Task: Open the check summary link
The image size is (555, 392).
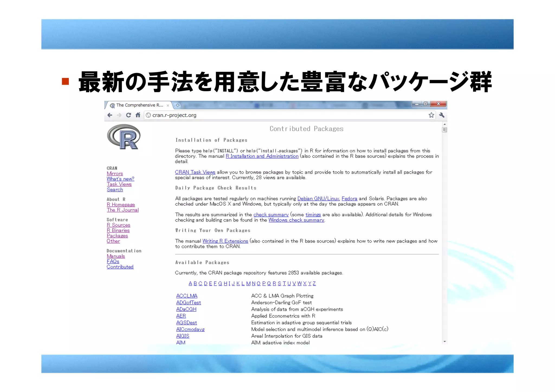Action: coord(271,215)
